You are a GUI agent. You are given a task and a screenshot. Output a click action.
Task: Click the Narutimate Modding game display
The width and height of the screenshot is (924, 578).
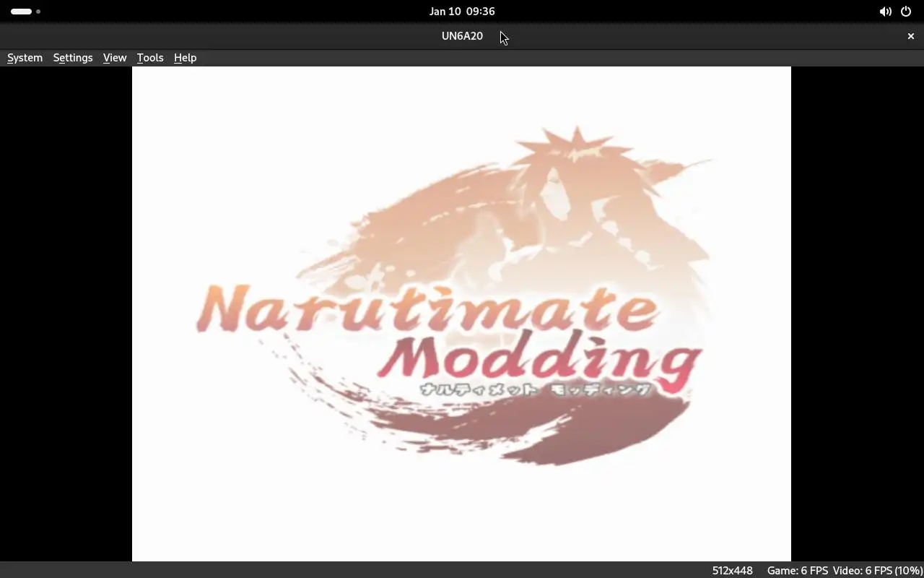click(461, 314)
